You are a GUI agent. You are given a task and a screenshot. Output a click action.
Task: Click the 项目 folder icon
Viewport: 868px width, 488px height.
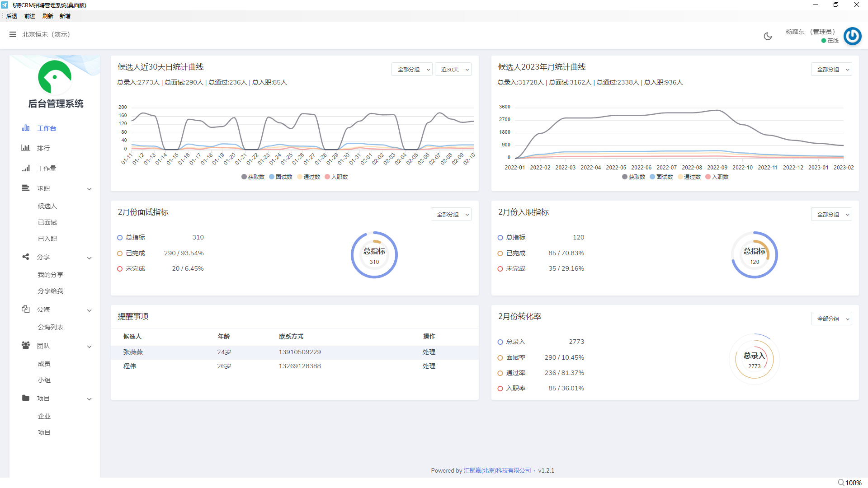coord(26,398)
